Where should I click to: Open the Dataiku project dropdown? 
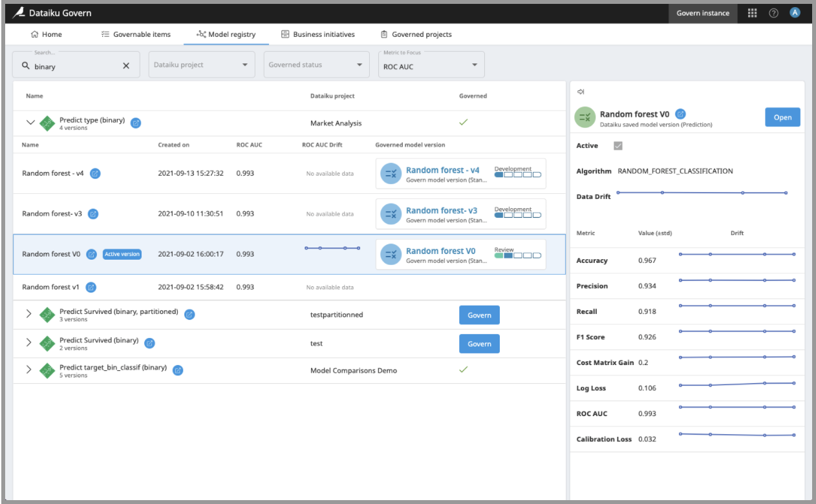201,65
